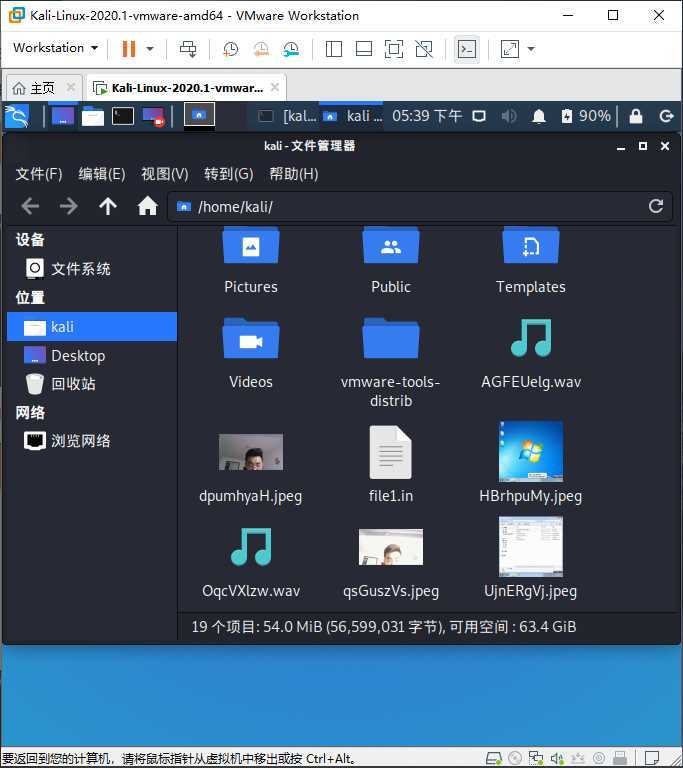Click the show desktop panel icon
The width and height of the screenshot is (683, 768).
[63, 116]
